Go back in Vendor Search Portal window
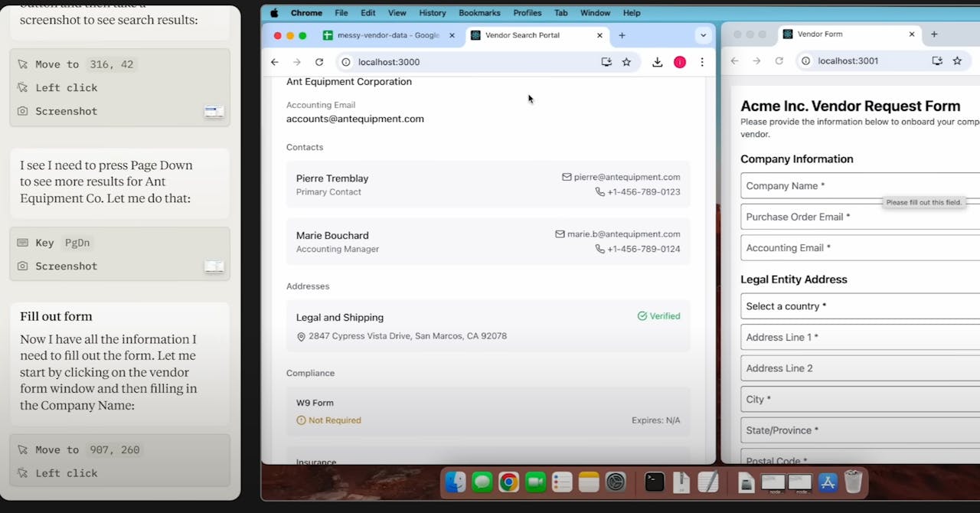 coord(275,62)
